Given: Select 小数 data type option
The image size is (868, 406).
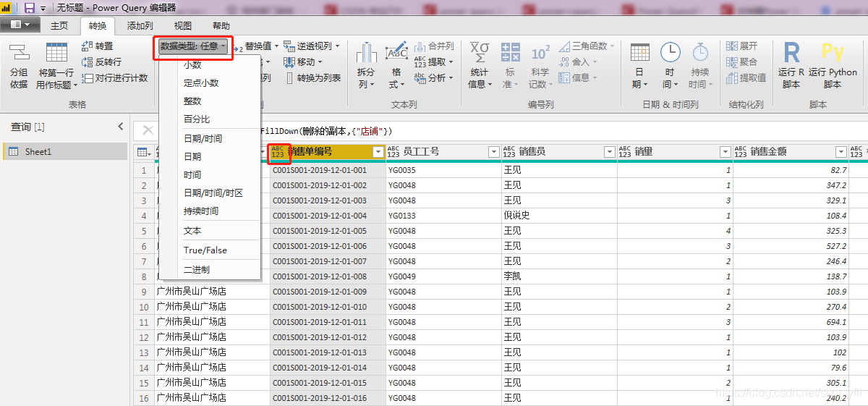Looking at the screenshot, I should [x=210, y=65].
